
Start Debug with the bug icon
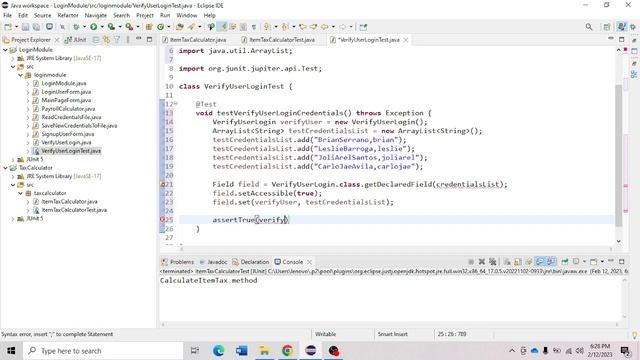click(76, 27)
